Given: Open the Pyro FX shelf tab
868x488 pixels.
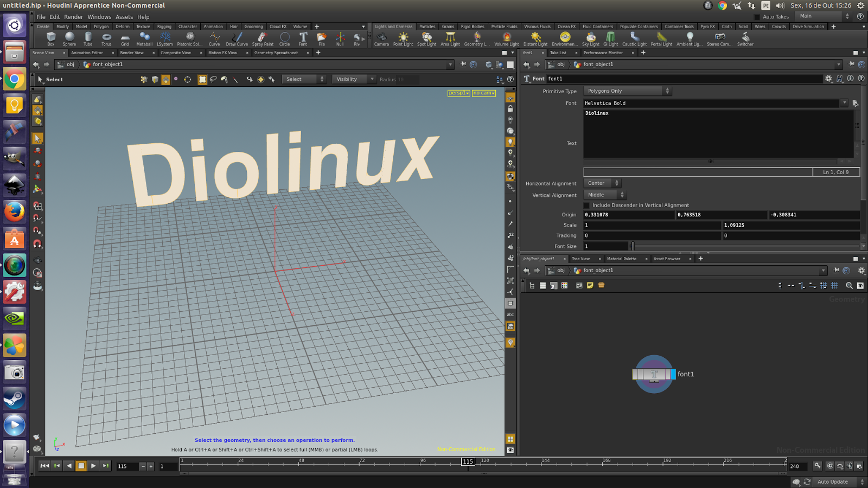Looking at the screenshot, I should pos(707,27).
